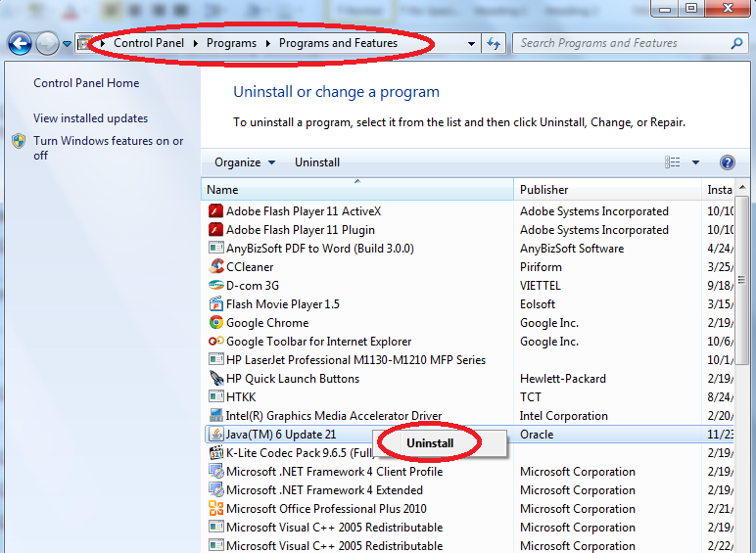Open Control Panel Home link

click(86, 83)
